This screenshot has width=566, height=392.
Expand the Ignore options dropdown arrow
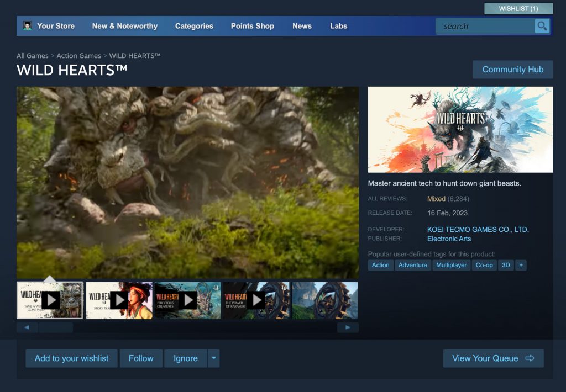pos(214,358)
